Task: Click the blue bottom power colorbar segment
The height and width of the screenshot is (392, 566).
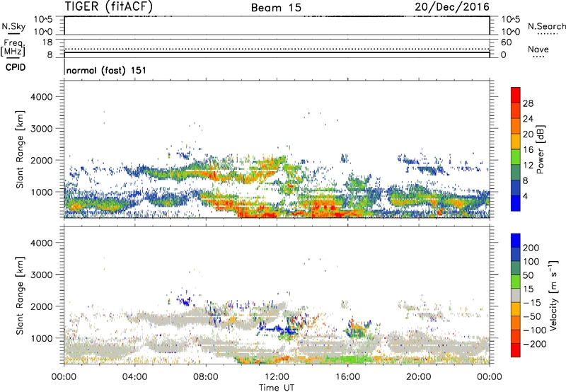Action: (x=516, y=203)
